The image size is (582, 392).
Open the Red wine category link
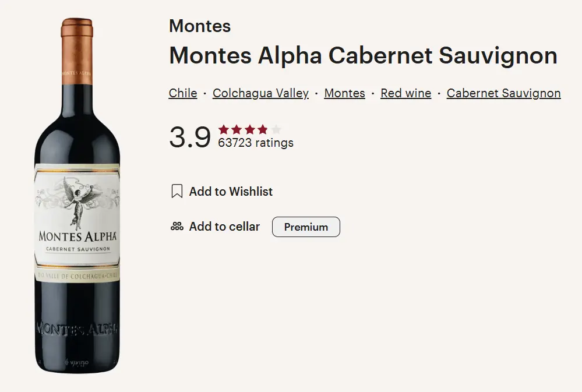pyautogui.click(x=405, y=93)
